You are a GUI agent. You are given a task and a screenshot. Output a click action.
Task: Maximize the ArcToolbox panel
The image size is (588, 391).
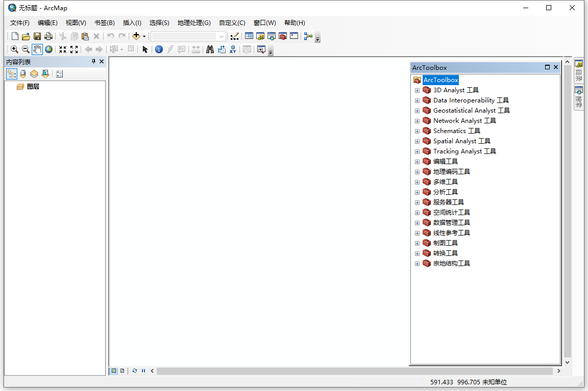[x=547, y=67]
